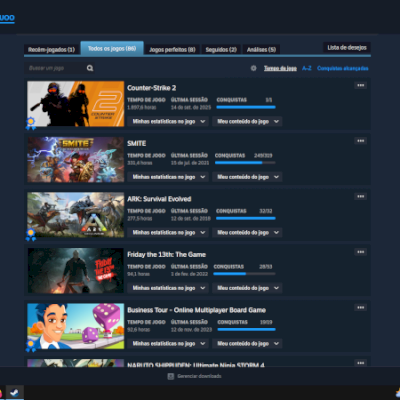The image size is (400, 400).
Task: Click the search magnifier icon
Action: coord(90,68)
